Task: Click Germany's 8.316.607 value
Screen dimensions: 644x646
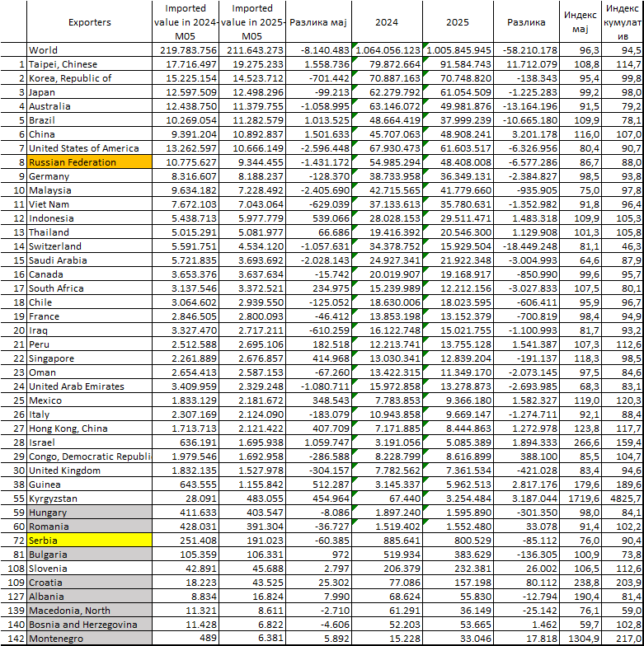Action: (x=185, y=176)
